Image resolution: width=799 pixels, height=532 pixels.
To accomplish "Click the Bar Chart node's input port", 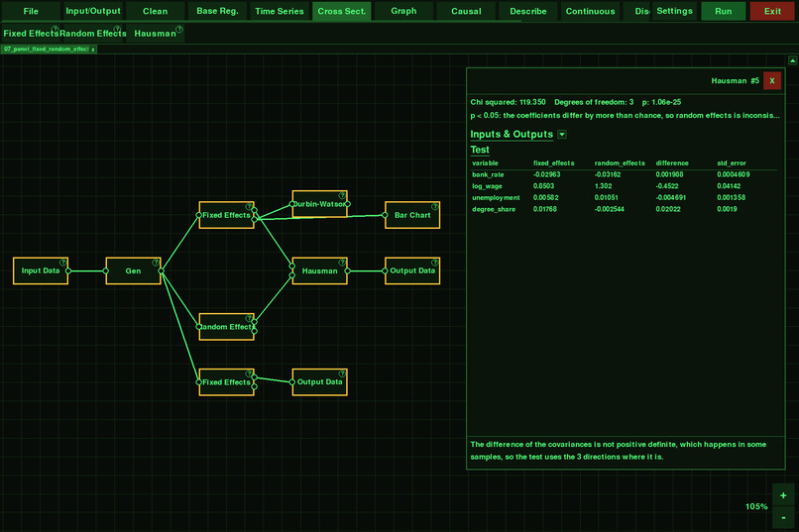I will coord(385,215).
